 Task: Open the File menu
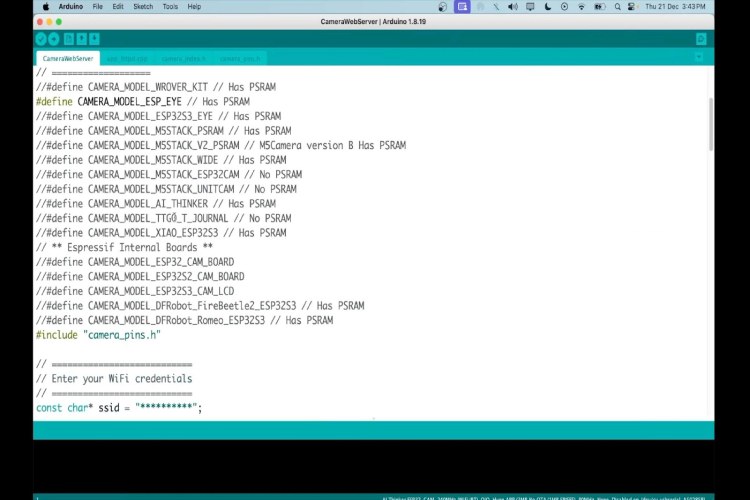pyautogui.click(x=98, y=7)
